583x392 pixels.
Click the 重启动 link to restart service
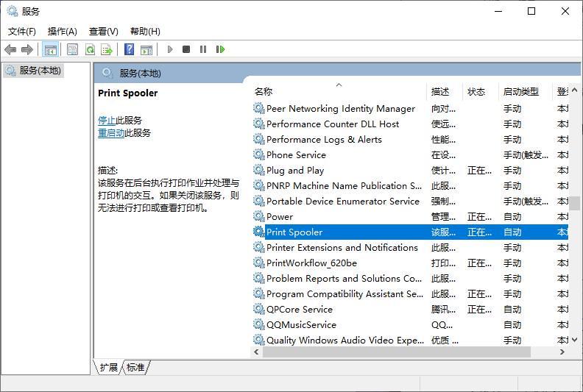pyautogui.click(x=111, y=133)
